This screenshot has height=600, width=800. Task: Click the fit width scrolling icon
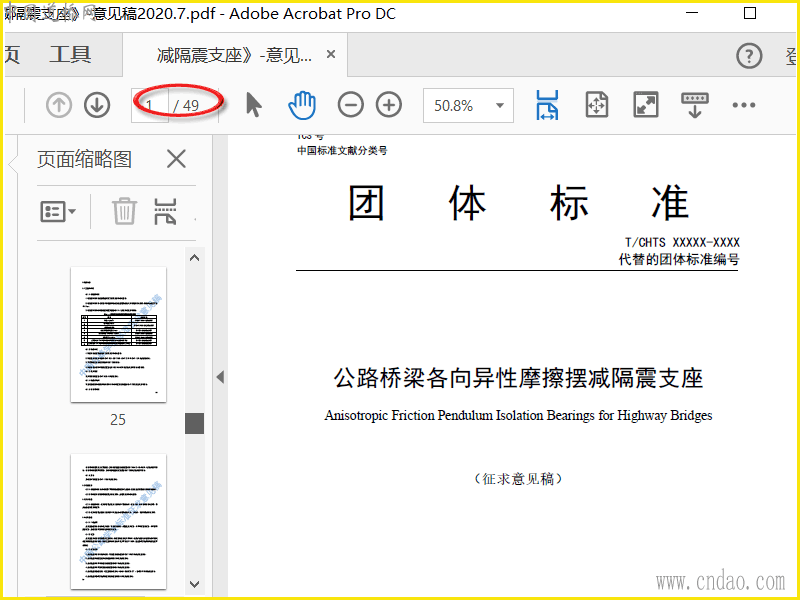[547, 105]
